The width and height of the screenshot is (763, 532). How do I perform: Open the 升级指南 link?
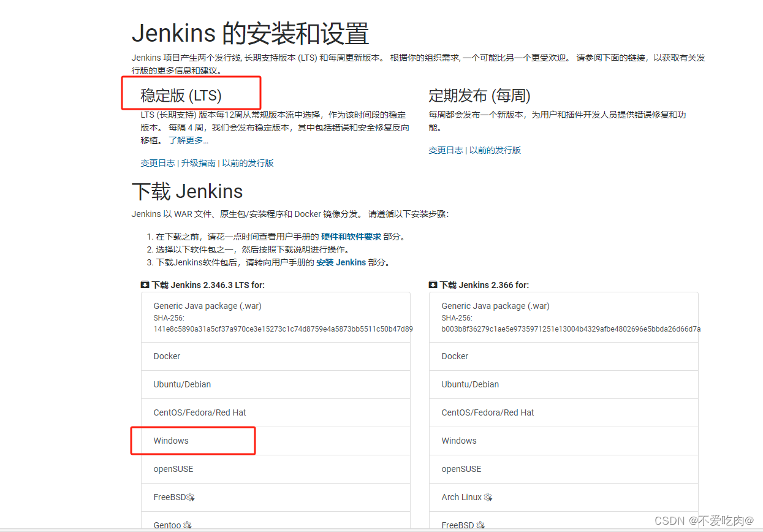click(199, 163)
